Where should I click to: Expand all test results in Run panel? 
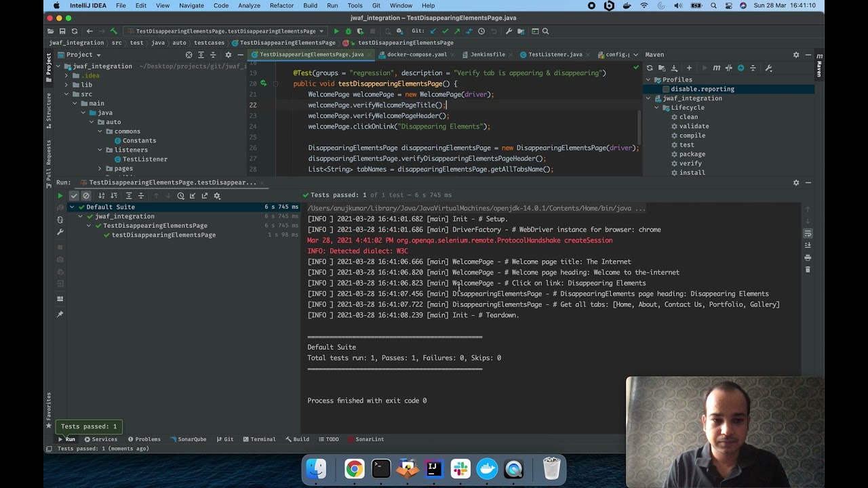pos(128,196)
